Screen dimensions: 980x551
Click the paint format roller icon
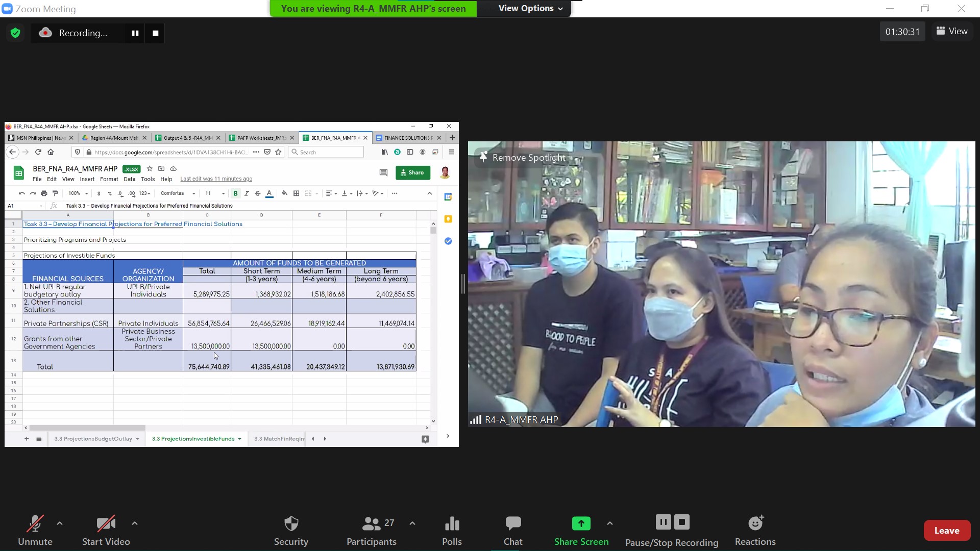pyautogui.click(x=55, y=193)
